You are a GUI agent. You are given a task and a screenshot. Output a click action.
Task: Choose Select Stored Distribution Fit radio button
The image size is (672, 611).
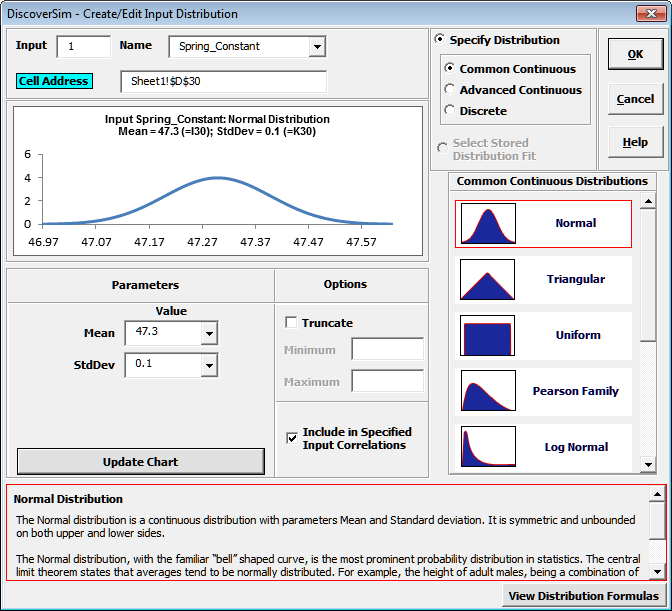click(442, 148)
